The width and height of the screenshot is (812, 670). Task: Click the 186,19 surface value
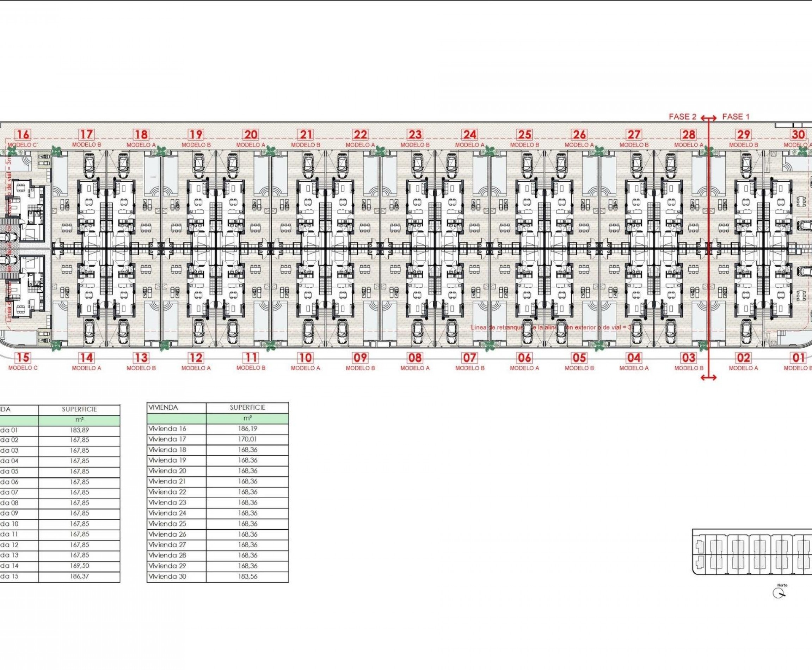coord(247,428)
